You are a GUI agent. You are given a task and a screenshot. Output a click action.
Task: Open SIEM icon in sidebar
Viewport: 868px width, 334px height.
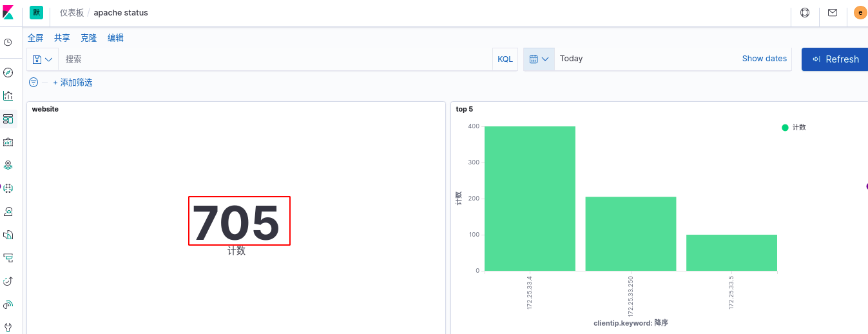tap(8, 304)
